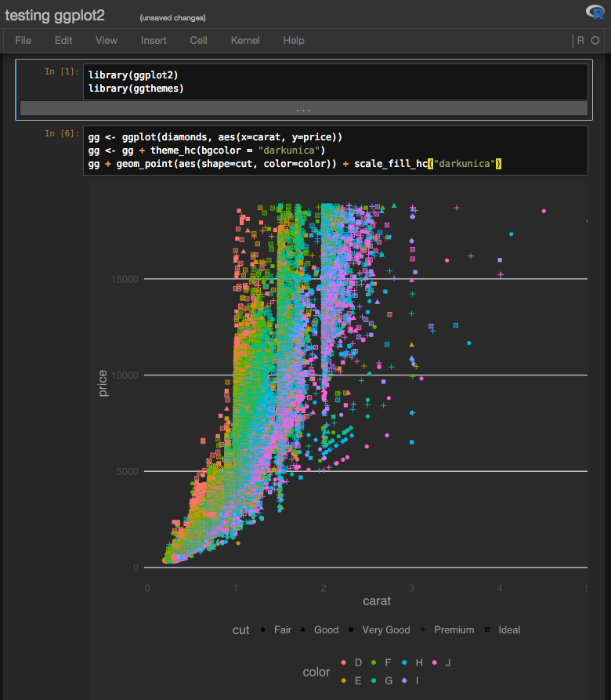This screenshot has height=700, width=611.
Task: Click the R kernel name indicator
Action: [580, 41]
